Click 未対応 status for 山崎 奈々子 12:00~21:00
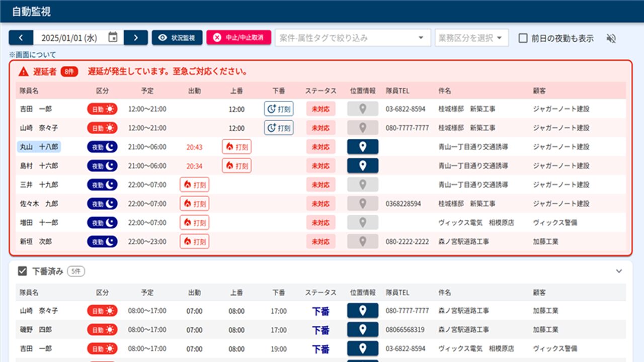Image resolution: width=644 pixels, height=362 pixels. [320, 128]
